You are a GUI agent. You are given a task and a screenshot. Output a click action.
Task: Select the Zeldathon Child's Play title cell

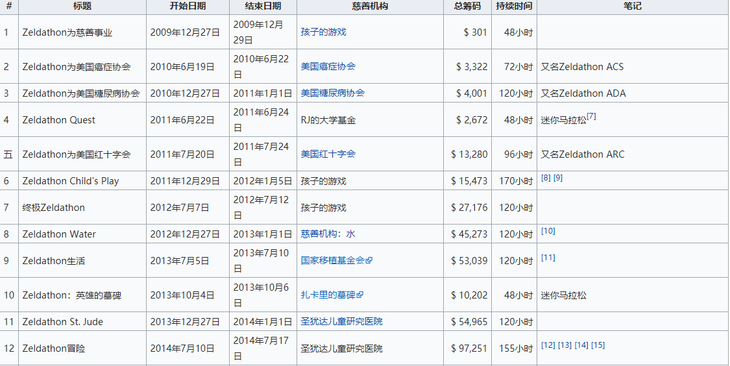[82, 181]
